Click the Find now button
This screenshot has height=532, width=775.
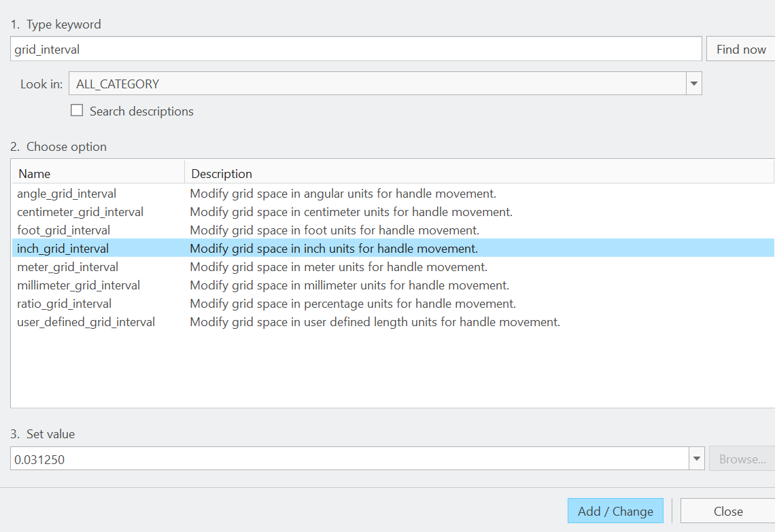pos(740,48)
